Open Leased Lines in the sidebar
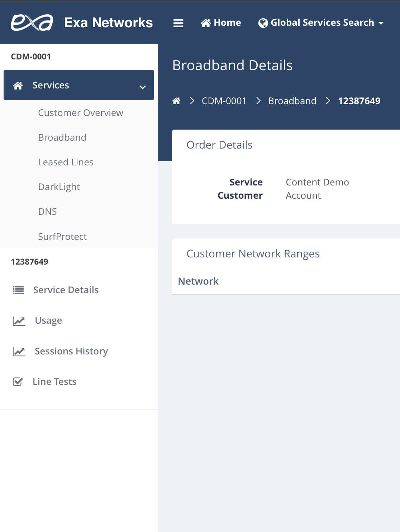Screen dimensions: 400x532 tap(66, 162)
